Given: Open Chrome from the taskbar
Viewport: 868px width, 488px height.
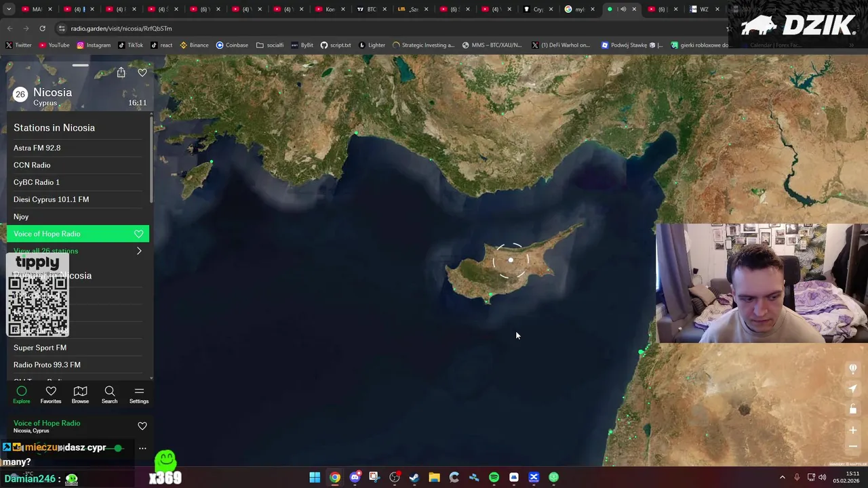Looking at the screenshot, I should pos(335,477).
